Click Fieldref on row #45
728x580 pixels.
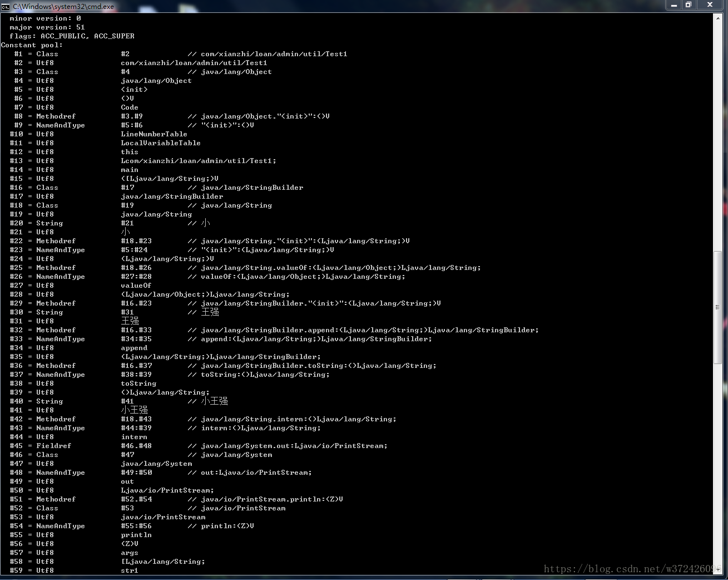54,446
